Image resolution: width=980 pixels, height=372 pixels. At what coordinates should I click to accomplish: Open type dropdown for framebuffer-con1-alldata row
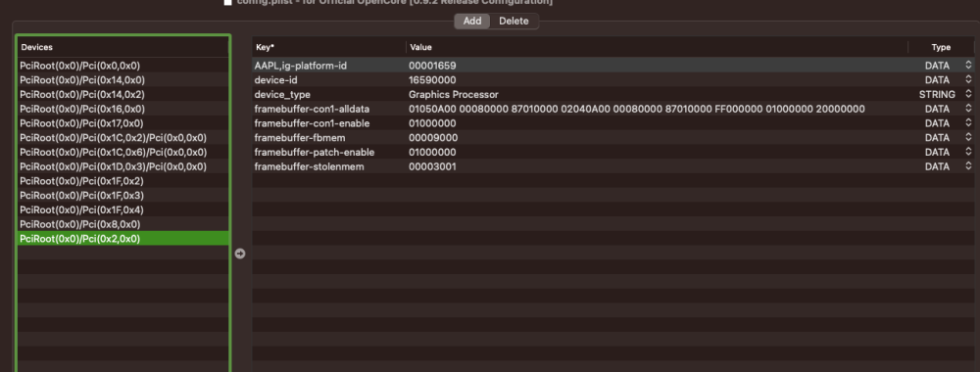(x=968, y=109)
